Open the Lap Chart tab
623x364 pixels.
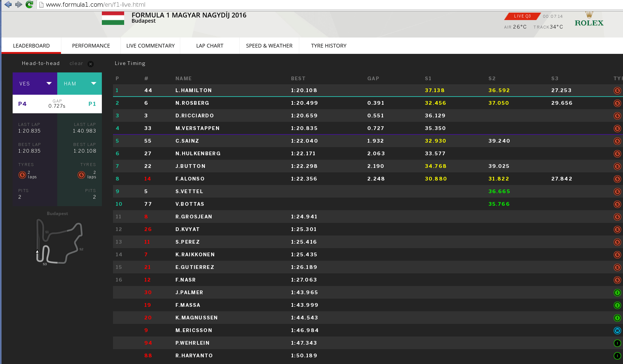click(x=210, y=46)
